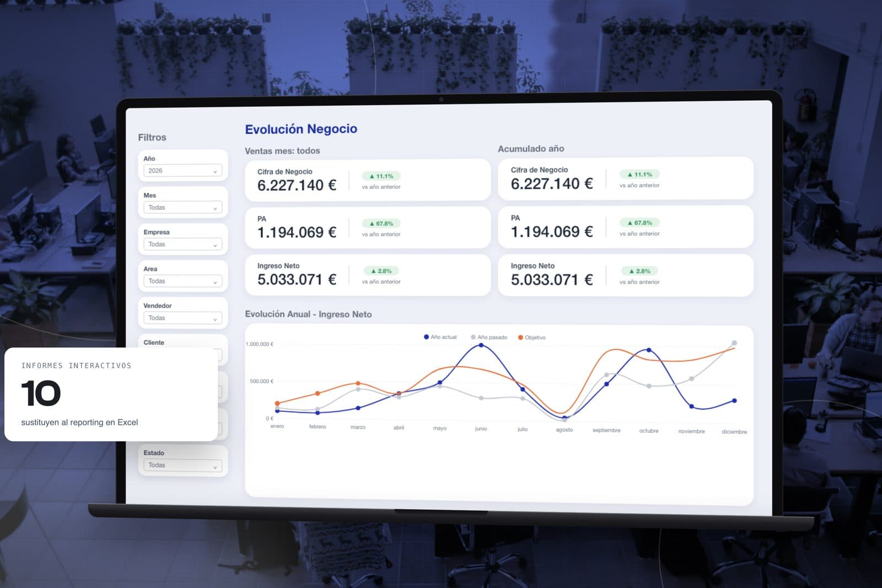Click the blue legend dot for Año actual
Image resolution: width=882 pixels, height=588 pixels.
point(426,337)
